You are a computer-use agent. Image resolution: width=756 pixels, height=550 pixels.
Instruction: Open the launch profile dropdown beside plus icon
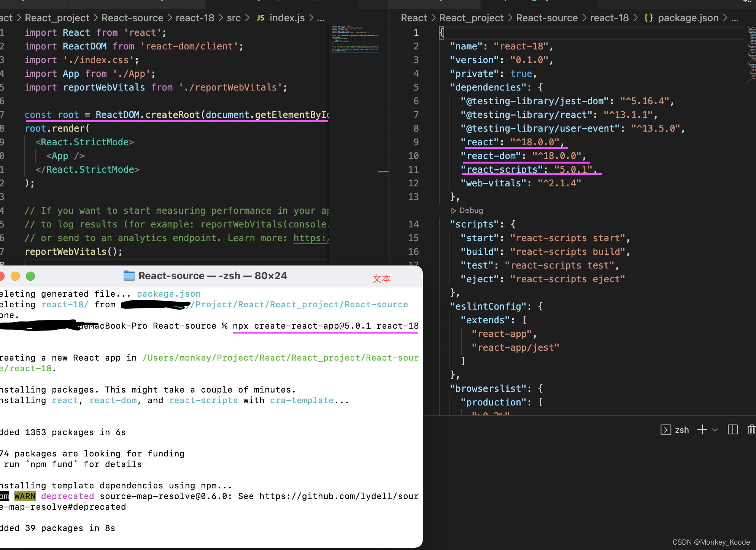(x=715, y=430)
